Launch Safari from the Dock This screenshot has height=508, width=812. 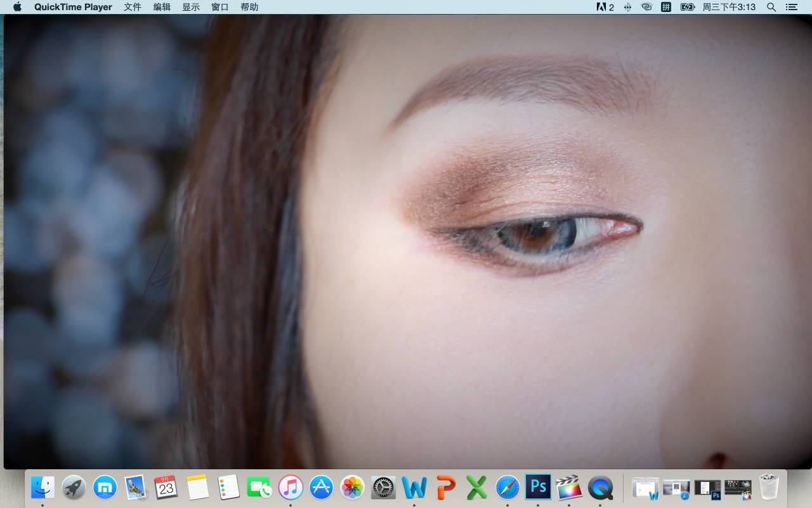click(507, 488)
